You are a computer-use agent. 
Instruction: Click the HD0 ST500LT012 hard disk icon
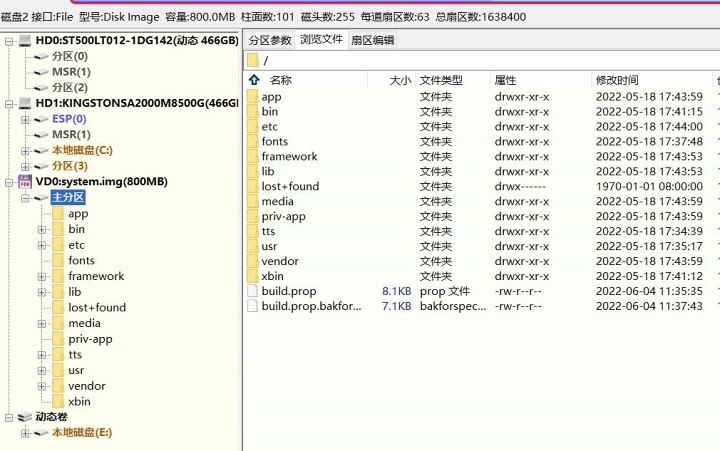(x=25, y=40)
